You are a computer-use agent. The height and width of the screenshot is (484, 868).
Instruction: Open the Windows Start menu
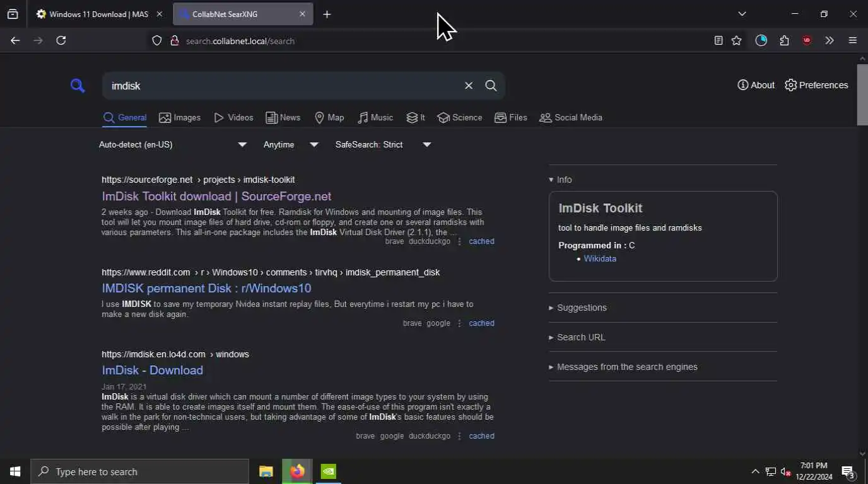click(x=15, y=471)
